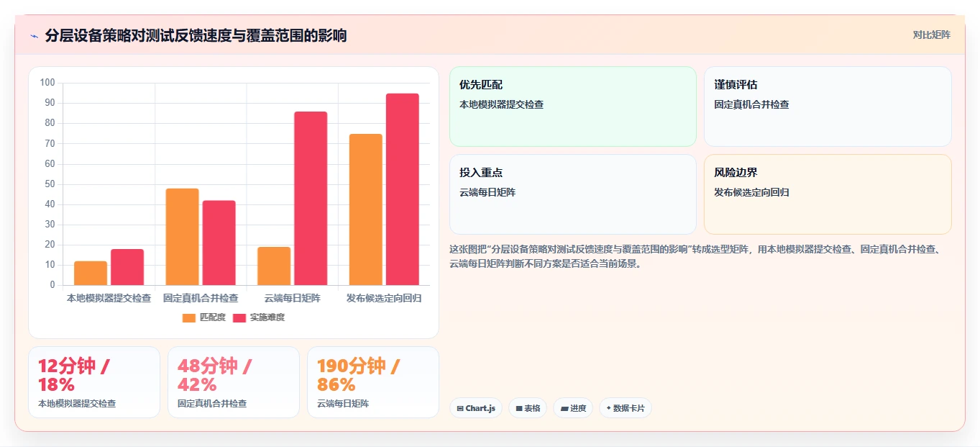Viewport: 980px width, 447px height.
Task: Select the 12分钟 / 18% stat card
Action: coord(94,382)
